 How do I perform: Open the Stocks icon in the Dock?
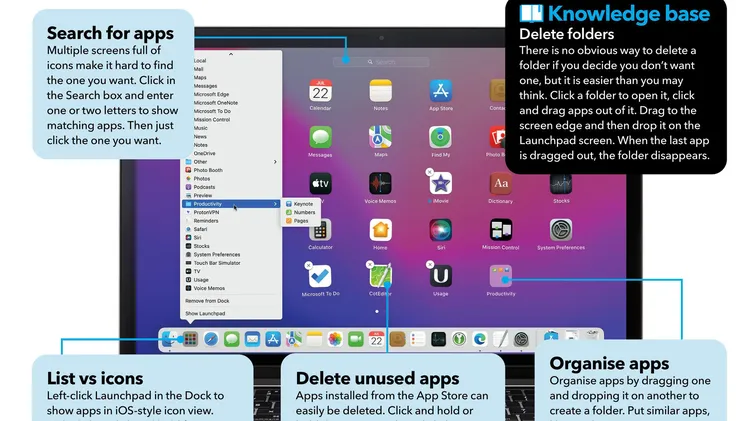pos(438,339)
